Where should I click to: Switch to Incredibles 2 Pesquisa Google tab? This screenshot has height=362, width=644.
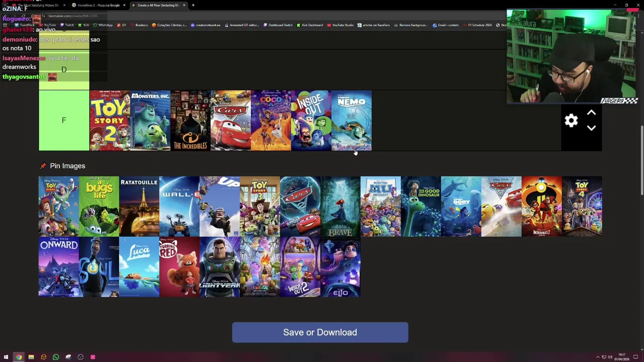point(98,5)
